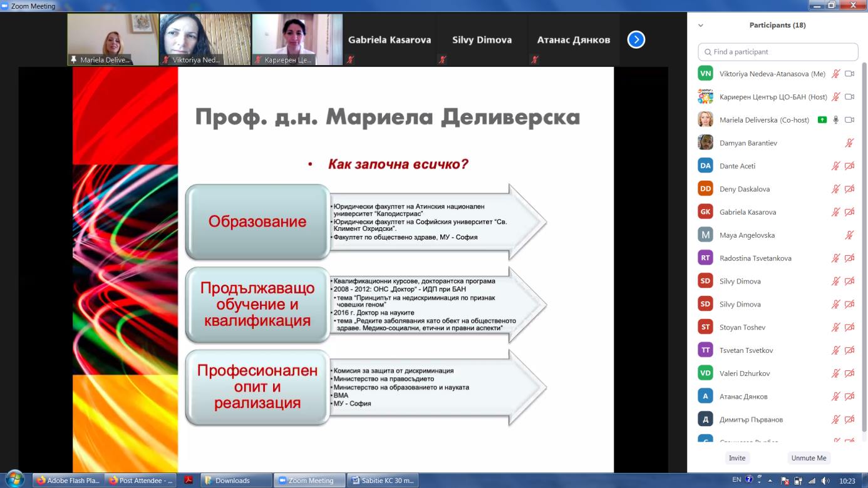Show more video tiles with the blue arrow

click(x=636, y=40)
